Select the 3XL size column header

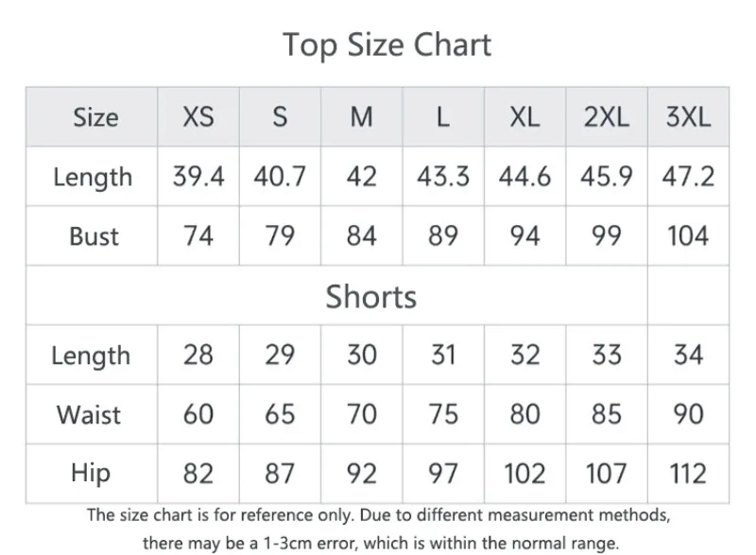pos(688,117)
